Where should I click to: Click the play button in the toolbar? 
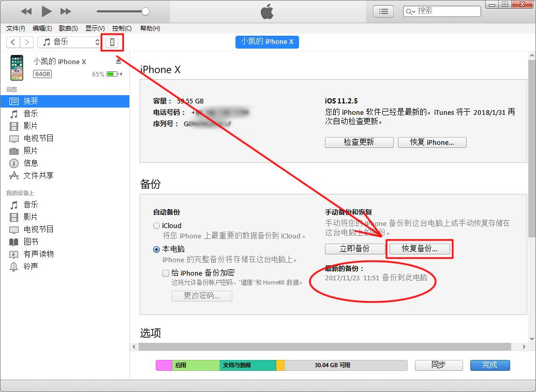coord(46,11)
